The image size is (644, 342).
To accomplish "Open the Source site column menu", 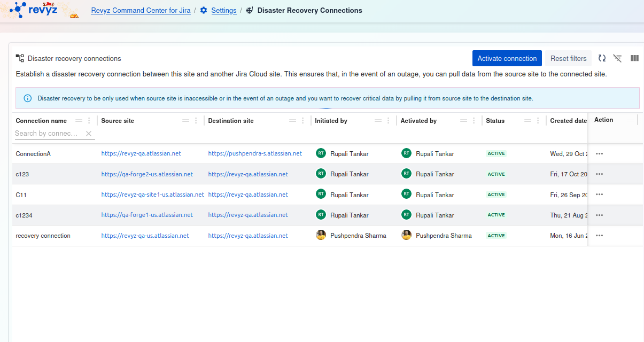I will (x=196, y=121).
